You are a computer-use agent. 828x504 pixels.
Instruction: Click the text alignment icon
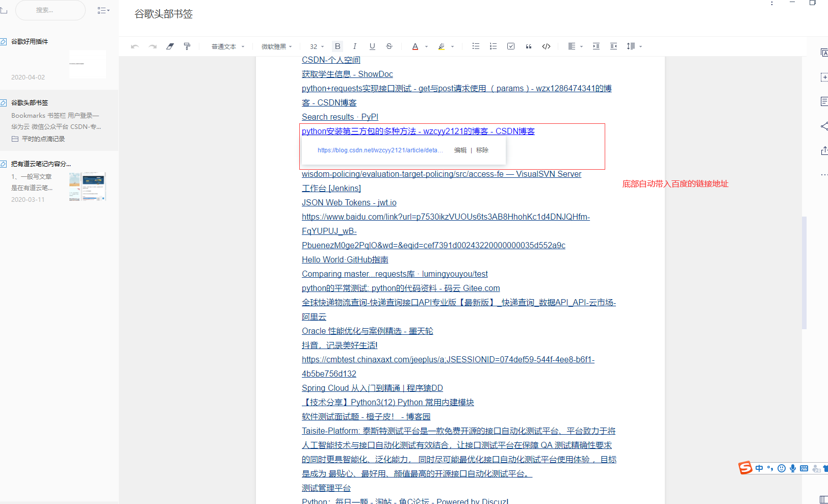pyautogui.click(x=572, y=46)
